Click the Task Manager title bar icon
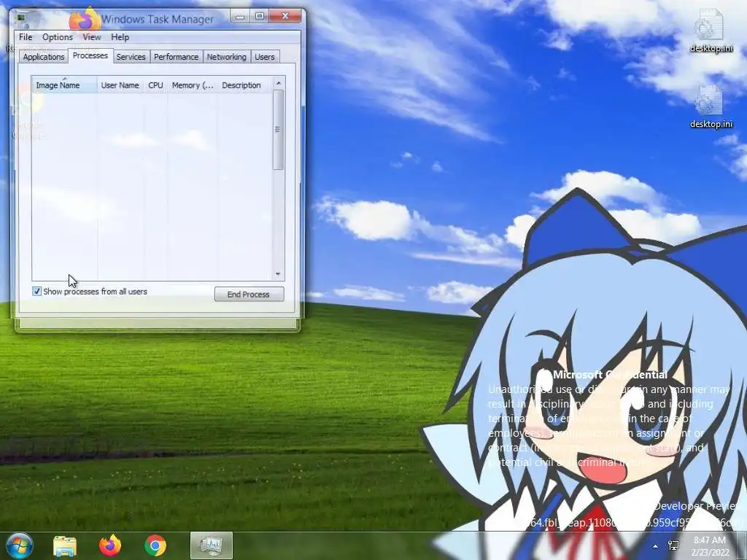Screen dimensions: 747x560 pos(20,18)
